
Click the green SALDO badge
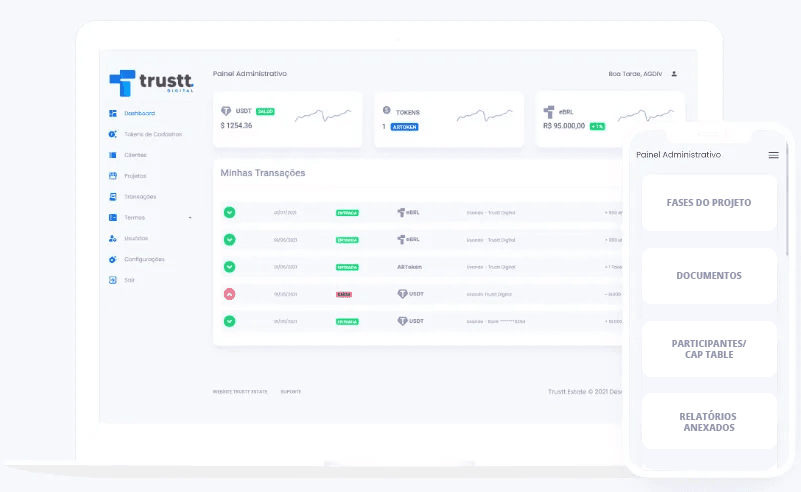pos(265,111)
